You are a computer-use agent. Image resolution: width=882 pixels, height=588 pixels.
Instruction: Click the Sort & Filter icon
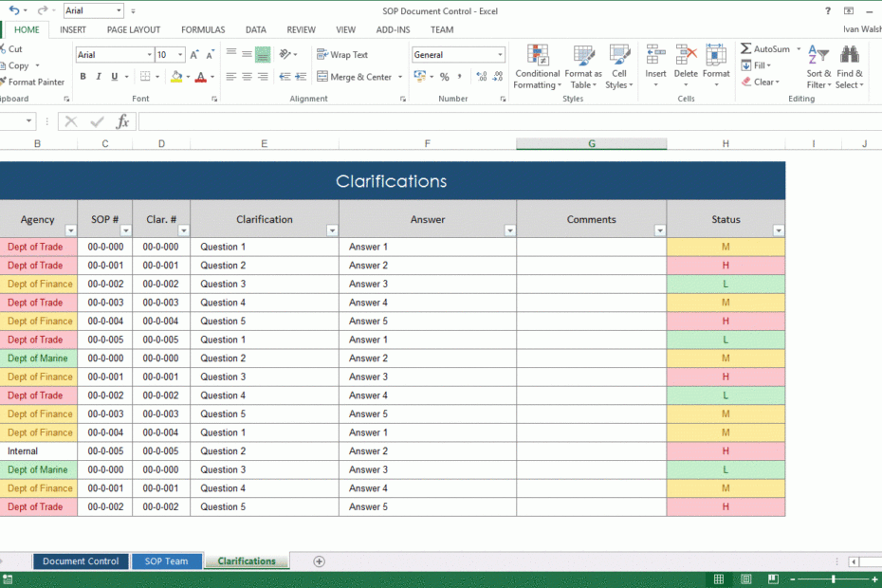(x=818, y=66)
